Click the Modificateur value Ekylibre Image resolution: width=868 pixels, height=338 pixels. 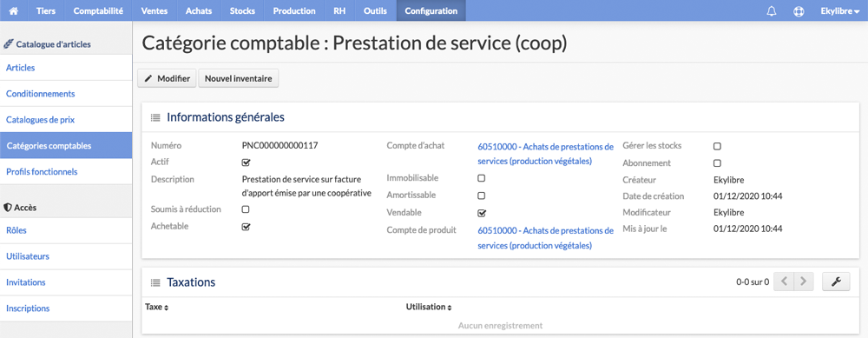[x=728, y=212]
